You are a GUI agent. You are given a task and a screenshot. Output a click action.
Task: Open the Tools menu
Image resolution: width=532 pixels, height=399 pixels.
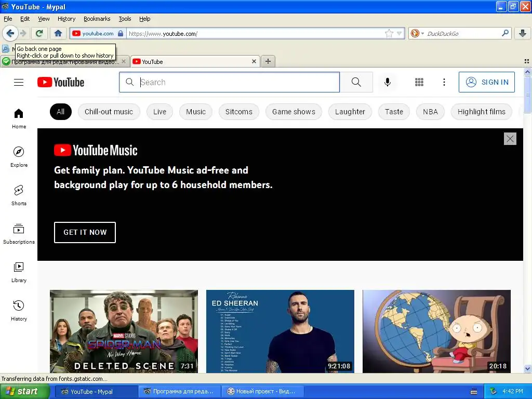[125, 19]
